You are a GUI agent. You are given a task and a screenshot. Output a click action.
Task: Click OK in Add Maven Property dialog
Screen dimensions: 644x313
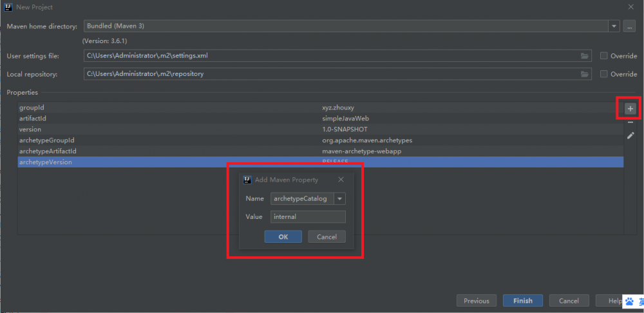(x=283, y=236)
